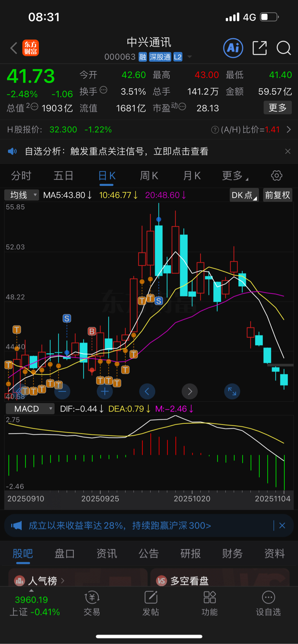Viewport: 298px width, 644px height.
Task: Change the 前复权 adjustment setting
Action: tap(277, 195)
